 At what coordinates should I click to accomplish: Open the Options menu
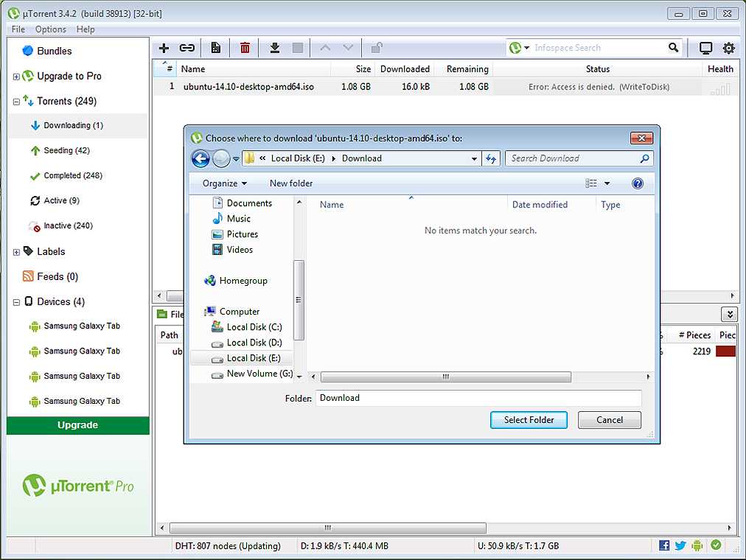pyautogui.click(x=50, y=29)
